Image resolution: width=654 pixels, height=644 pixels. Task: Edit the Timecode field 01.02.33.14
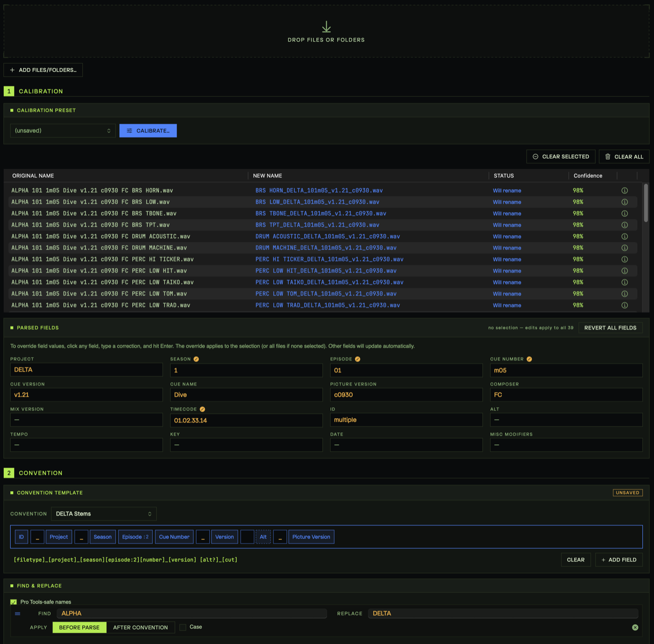[246, 420]
